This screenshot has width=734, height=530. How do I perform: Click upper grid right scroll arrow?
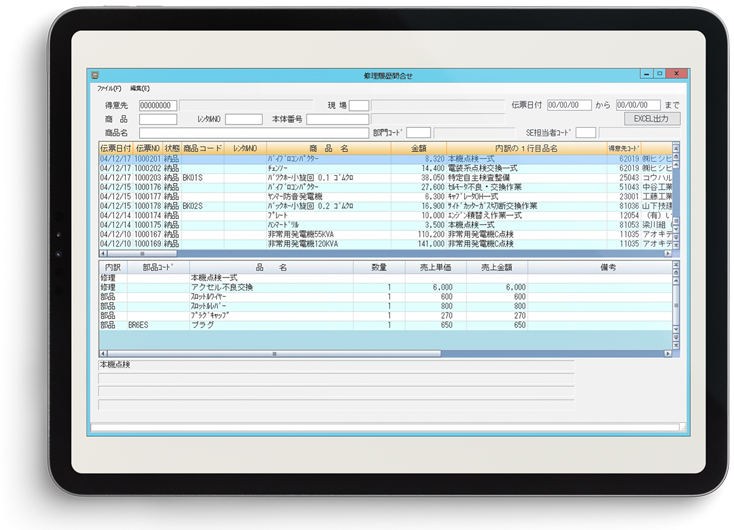668,253
